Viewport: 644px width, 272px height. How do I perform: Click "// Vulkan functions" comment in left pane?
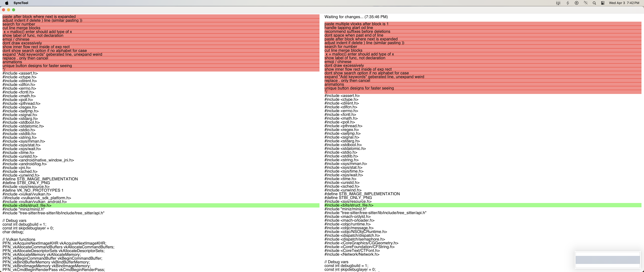19,240
